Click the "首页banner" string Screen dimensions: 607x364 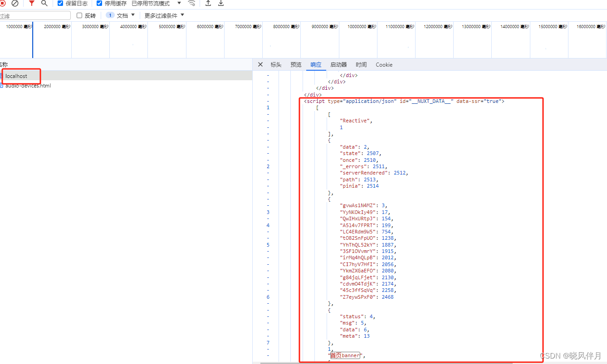345,355
